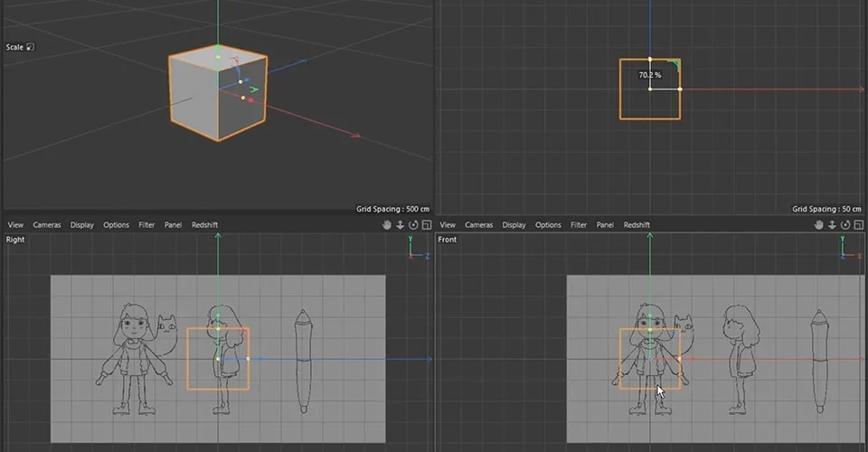The height and width of the screenshot is (452, 868).
Task: Toggle active view icon in Front viewport
Action: pos(859,224)
